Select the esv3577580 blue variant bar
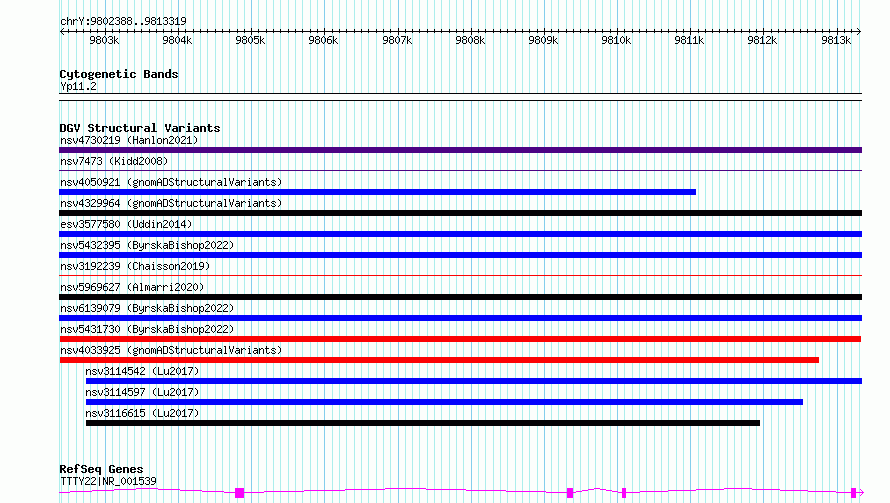Image resolution: width=890 pixels, height=503 pixels. click(x=460, y=234)
